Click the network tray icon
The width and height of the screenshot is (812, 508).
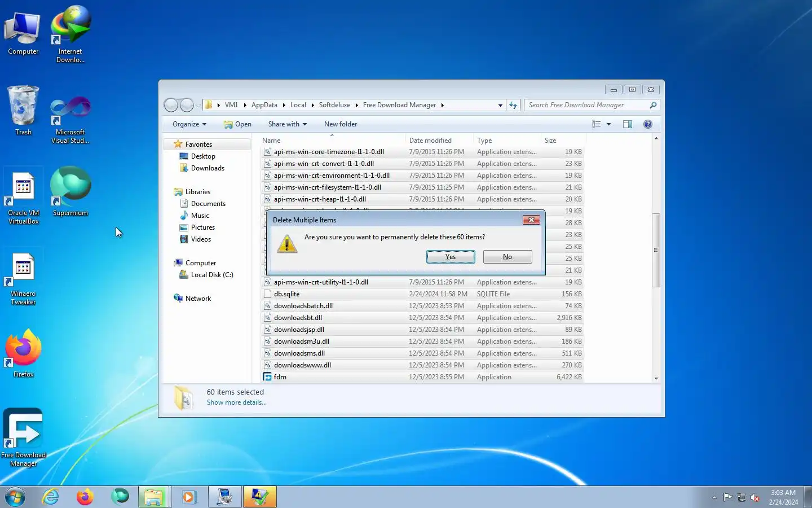742,497
